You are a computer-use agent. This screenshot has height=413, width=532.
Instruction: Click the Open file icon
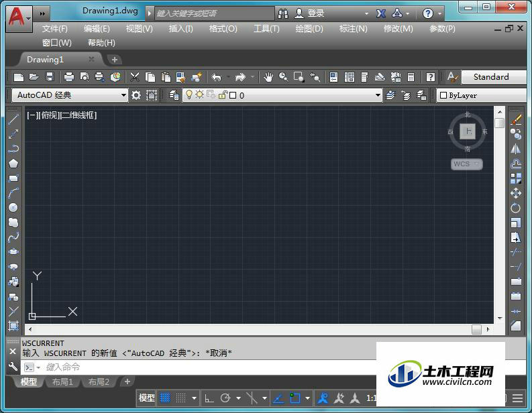34,77
